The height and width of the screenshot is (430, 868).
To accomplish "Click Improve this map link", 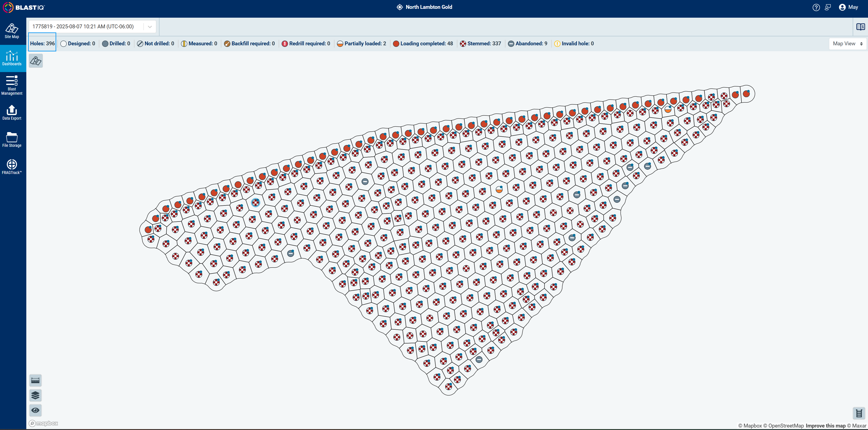I will pos(826,426).
